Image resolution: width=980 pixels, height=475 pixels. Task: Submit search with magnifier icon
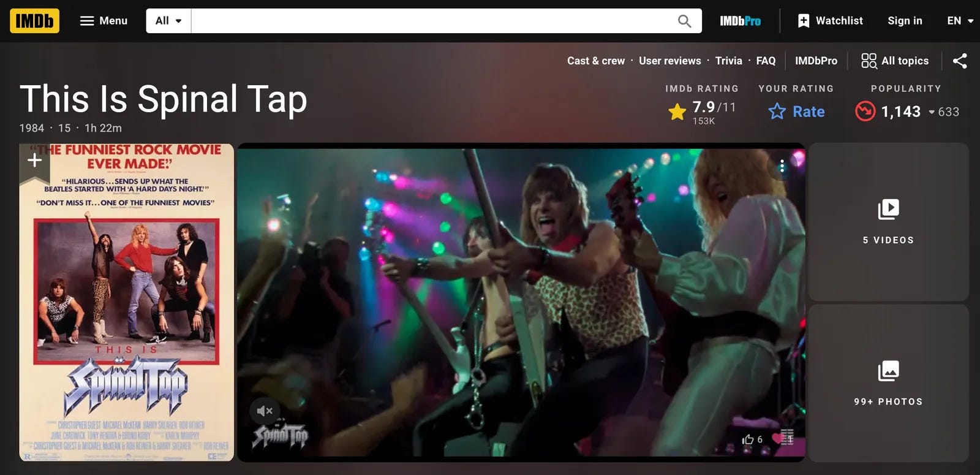pyautogui.click(x=684, y=21)
